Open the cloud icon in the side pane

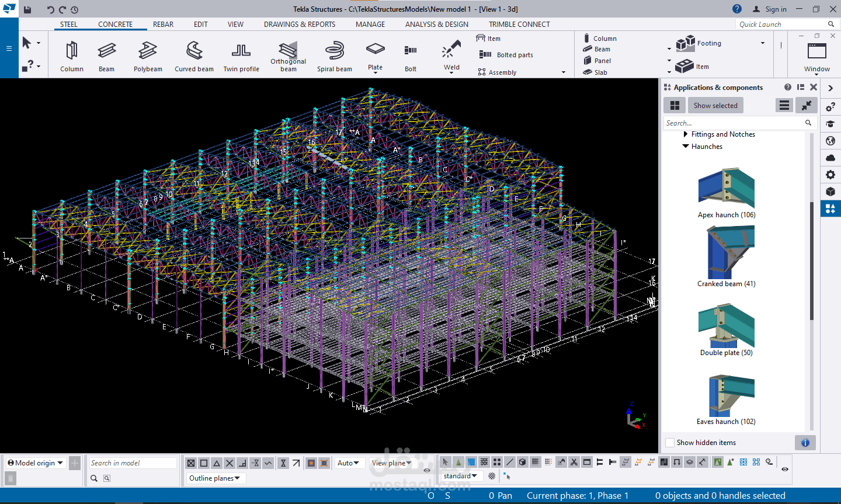(x=830, y=158)
